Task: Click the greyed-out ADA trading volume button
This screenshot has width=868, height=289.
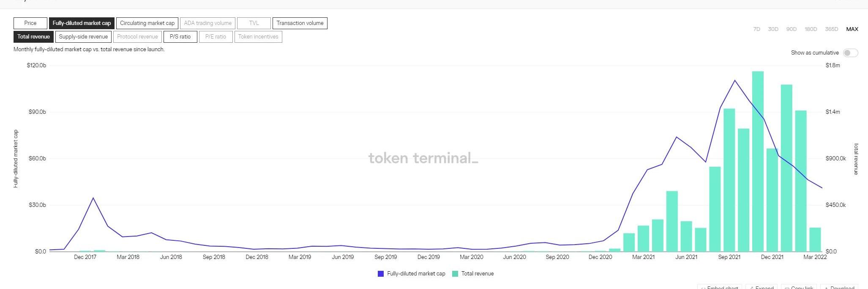Action: [207, 23]
